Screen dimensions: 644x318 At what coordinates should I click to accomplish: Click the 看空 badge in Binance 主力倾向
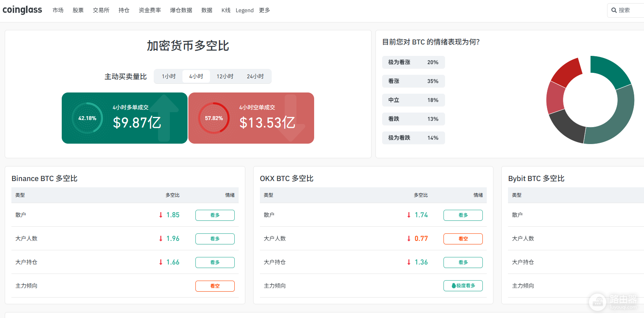215,286
